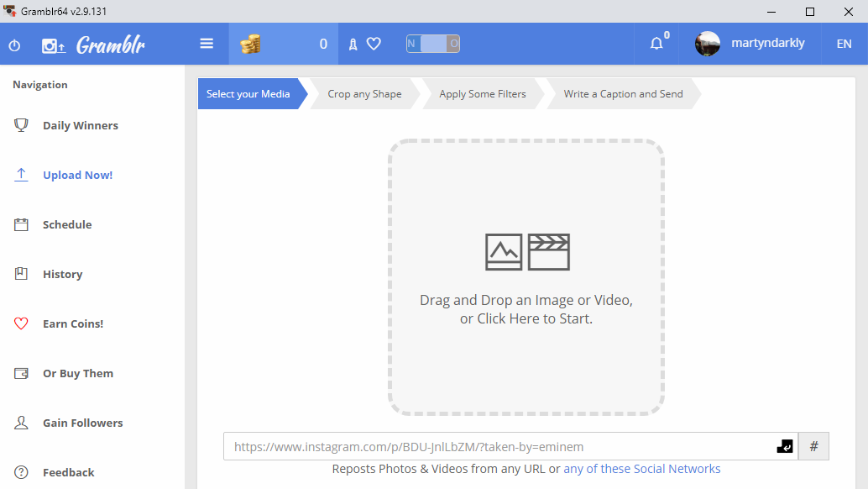Select the 'Select your Media' step tab
Viewport: 868px width, 489px height.
pyautogui.click(x=253, y=93)
